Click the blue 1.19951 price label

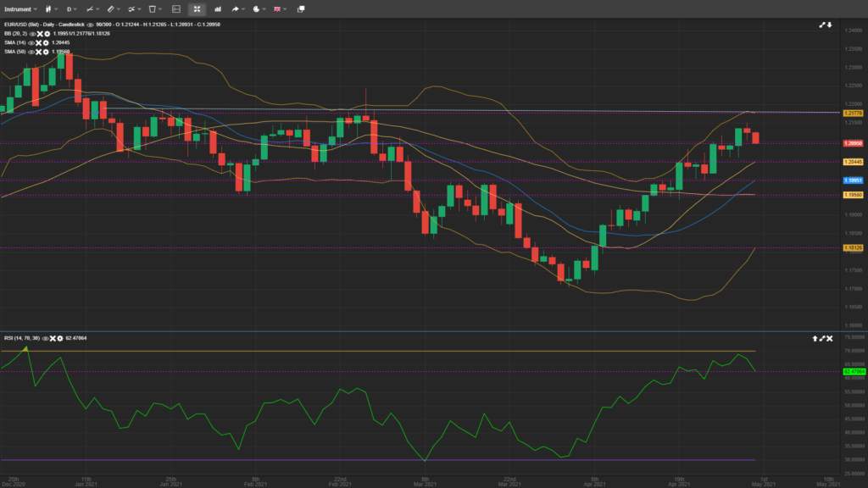[853, 180]
